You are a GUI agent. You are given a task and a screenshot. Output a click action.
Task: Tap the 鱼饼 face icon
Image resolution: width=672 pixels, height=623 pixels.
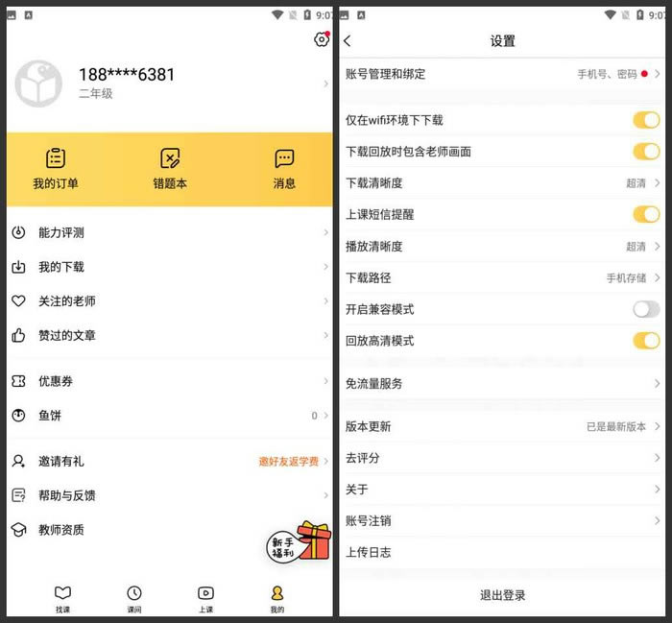tap(18, 416)
